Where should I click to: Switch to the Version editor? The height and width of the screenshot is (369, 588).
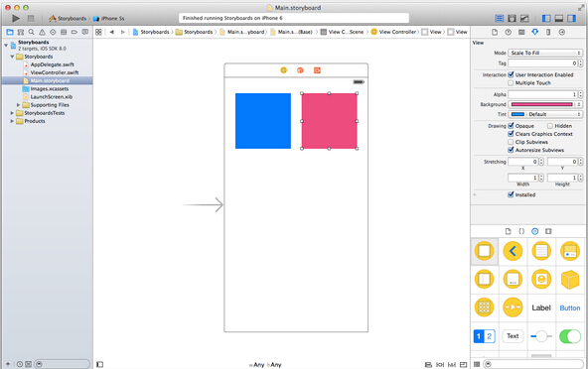[524, 18]
